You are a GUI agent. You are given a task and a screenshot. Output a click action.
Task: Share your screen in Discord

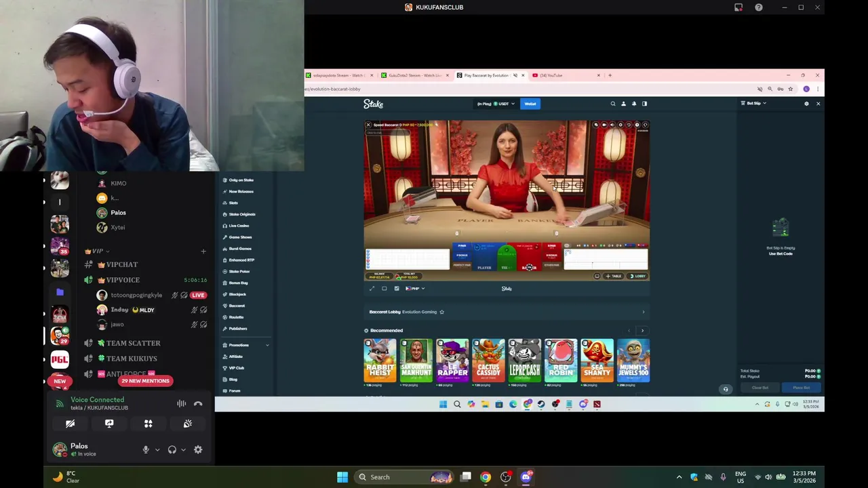point(109,424)
